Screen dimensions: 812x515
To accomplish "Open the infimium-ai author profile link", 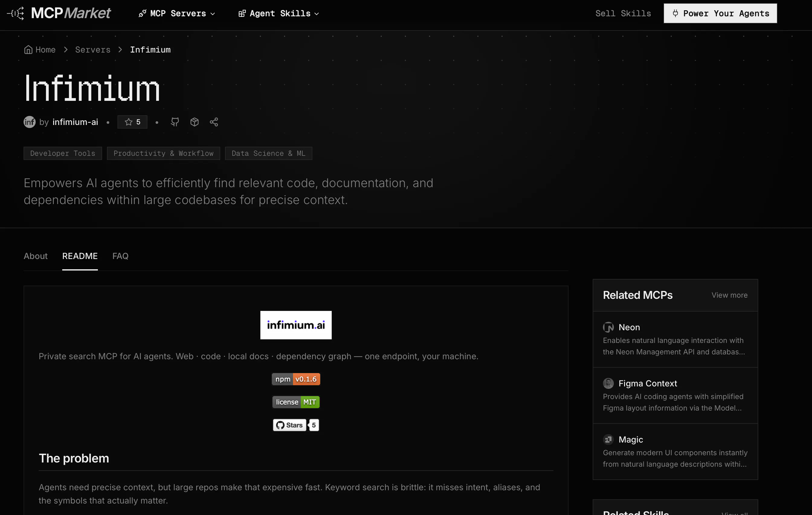I will click(x=75, y=122).
